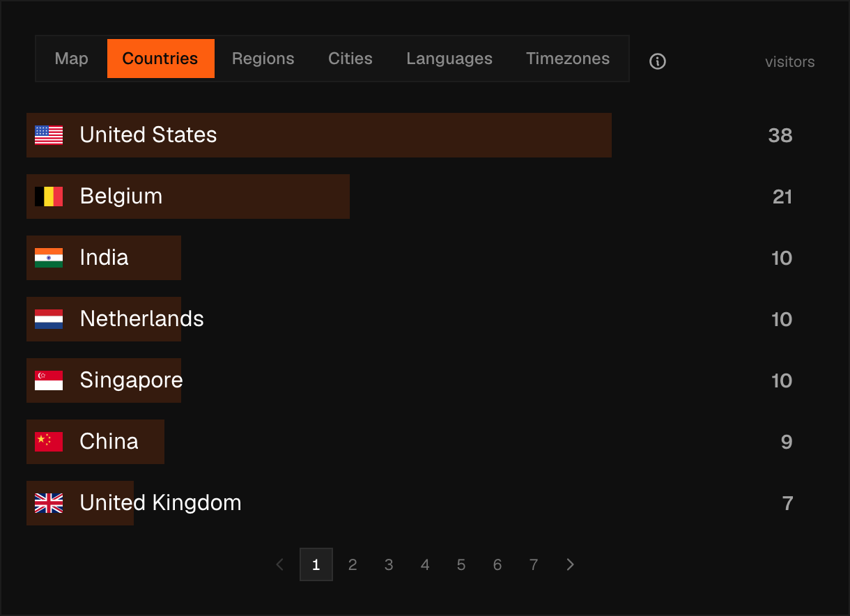Screen dimensions: 850x616
Task: Go to pagination page 3
Action: [x=389, y=564]
